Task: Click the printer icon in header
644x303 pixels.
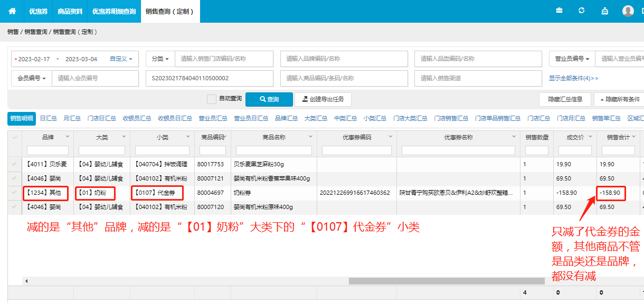Action: pos(605,11)
